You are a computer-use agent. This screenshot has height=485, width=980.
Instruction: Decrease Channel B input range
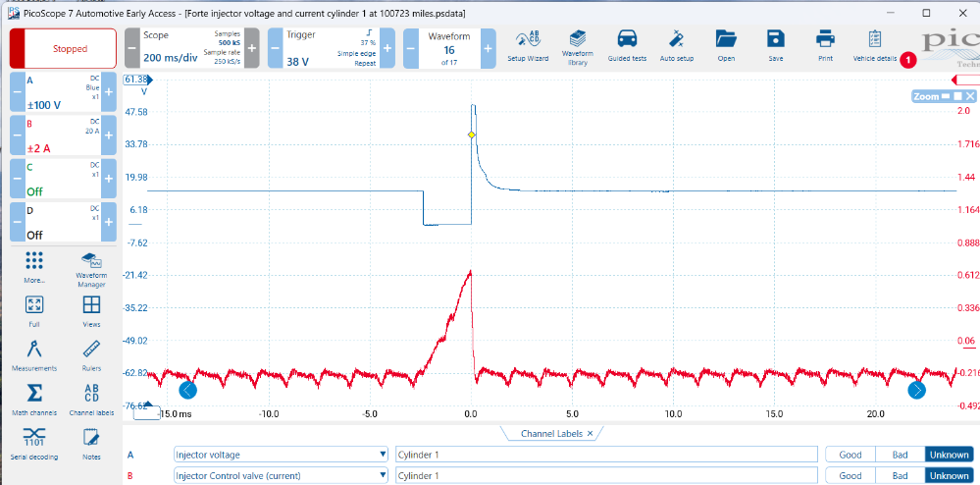(18, 135)
